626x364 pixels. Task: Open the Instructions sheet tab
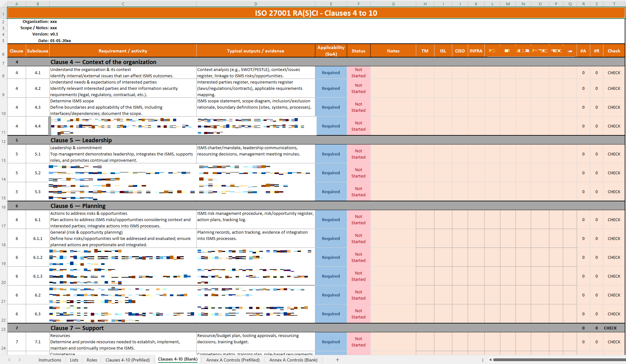[50, 360]
